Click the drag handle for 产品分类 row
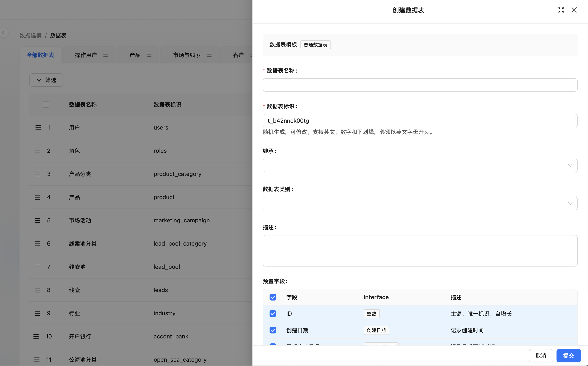Image resolution: width=588 pixels, height=366 pixels. coord(38,174)
